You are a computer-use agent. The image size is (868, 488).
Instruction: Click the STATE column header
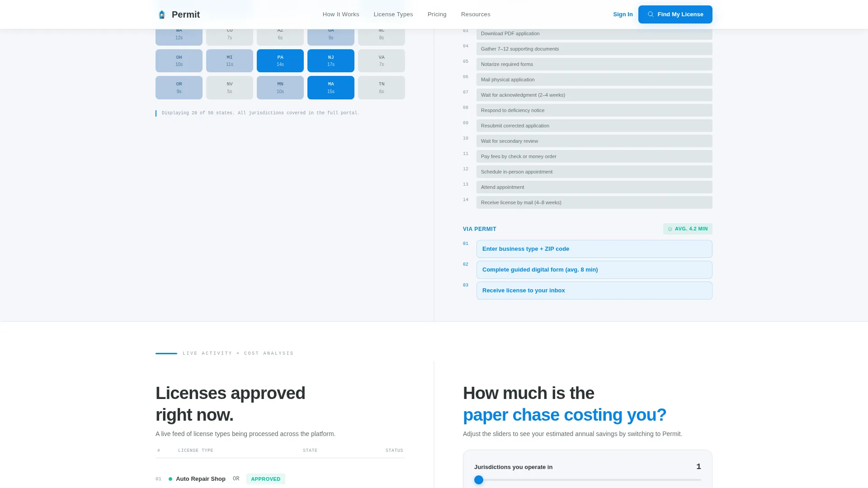coord(310,450)
